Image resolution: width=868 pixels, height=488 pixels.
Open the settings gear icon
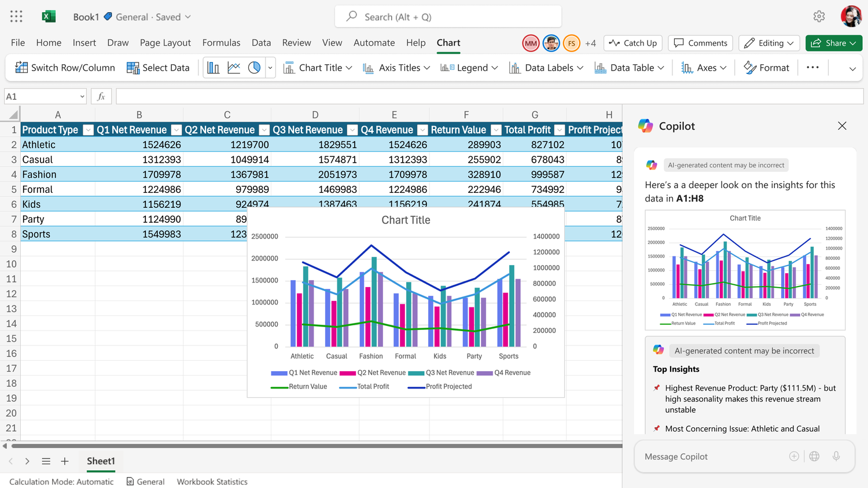point(819,17)
